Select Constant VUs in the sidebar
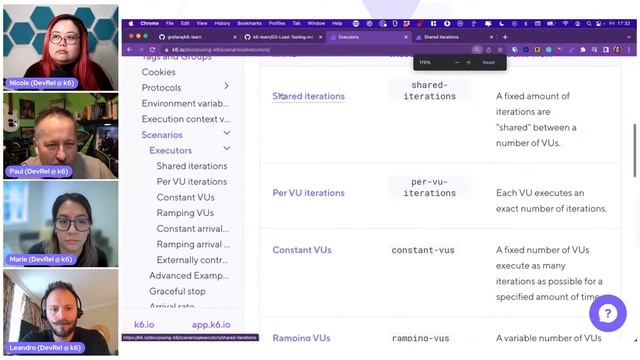 (x=185, y=198)
